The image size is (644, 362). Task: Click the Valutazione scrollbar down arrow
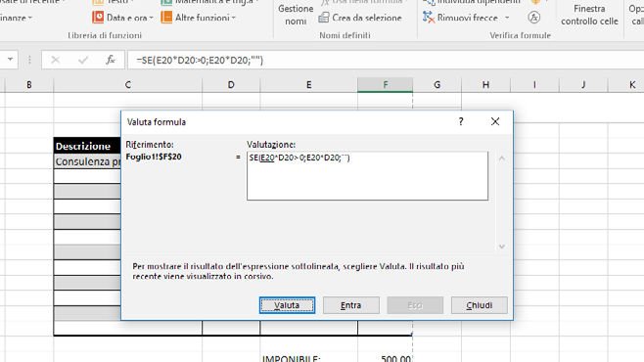point(501,247)
